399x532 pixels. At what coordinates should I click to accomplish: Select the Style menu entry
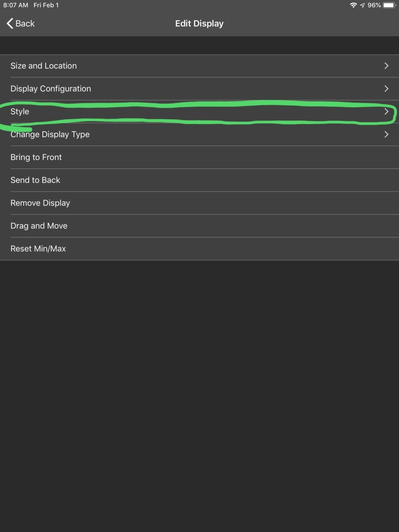(199, 111)
